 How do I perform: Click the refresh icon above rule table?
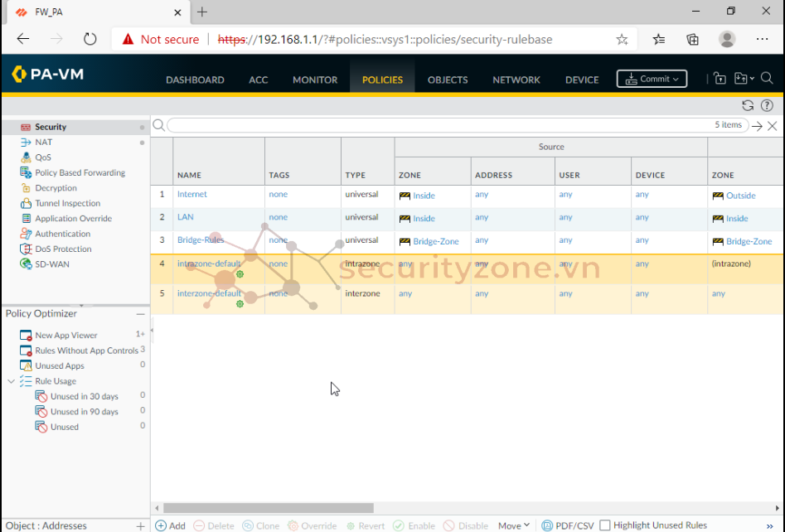[x=748, y=105]
